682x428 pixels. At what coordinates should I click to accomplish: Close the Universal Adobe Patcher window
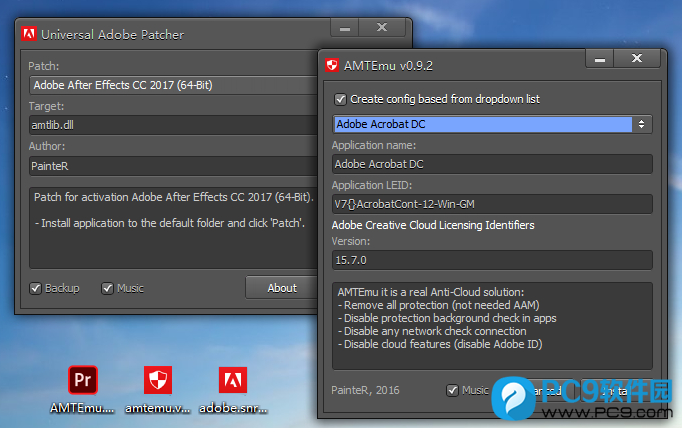coord(382,28)
